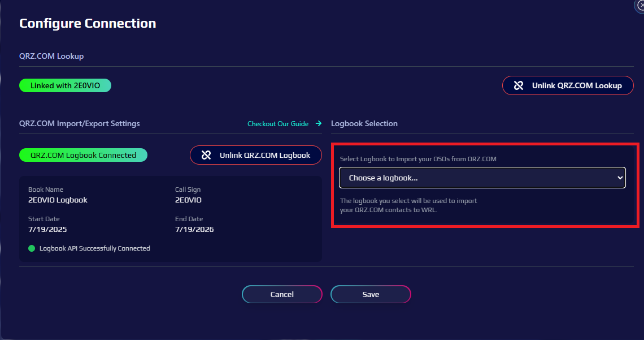Click the QRZ.COM Logbook Connected badge
The height and width of the screenshot is (340, 644).
coord(83,155)
